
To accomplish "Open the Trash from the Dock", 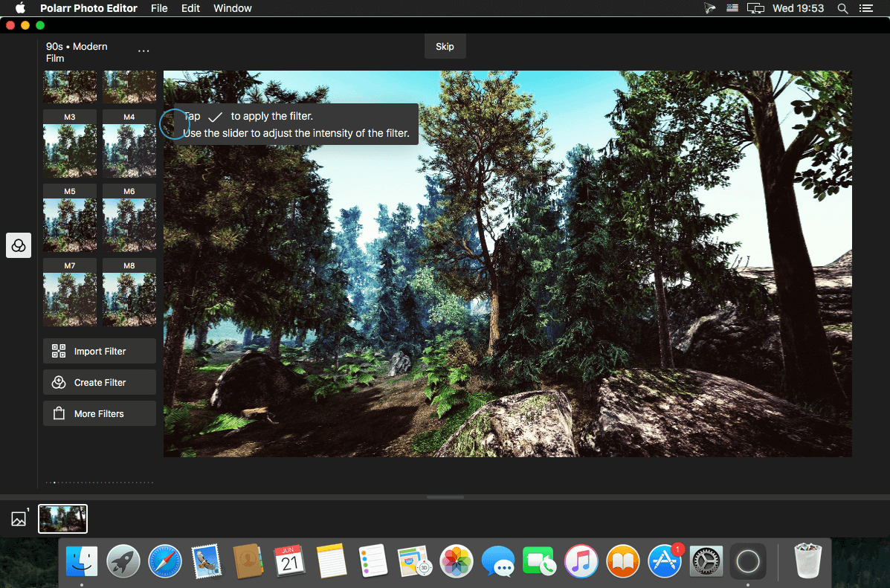I will (x=807, y=560).
